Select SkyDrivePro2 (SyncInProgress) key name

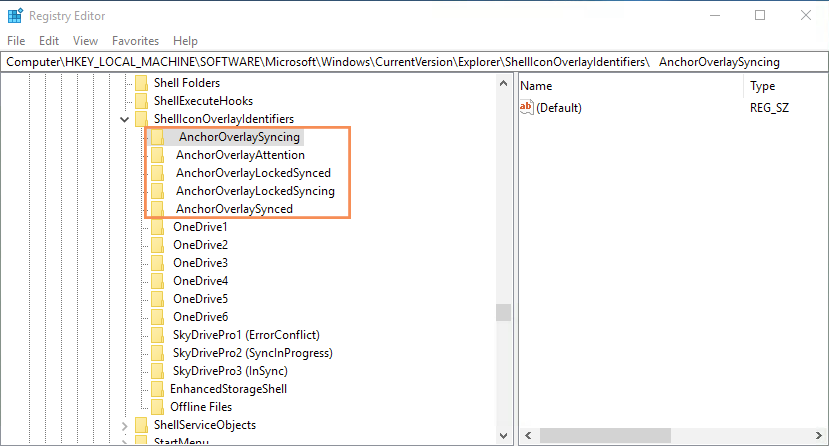pyautogui.click(x=253, y=352)
